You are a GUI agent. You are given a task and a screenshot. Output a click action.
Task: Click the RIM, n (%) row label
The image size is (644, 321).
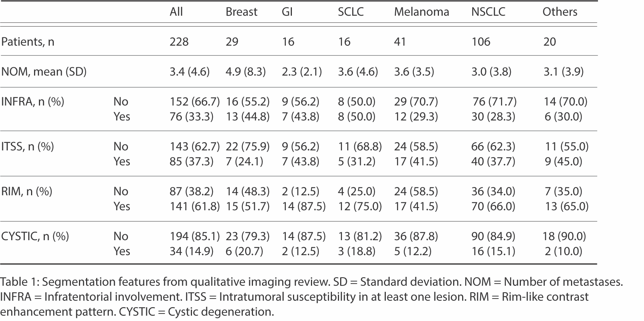click(x=27, y=191)
